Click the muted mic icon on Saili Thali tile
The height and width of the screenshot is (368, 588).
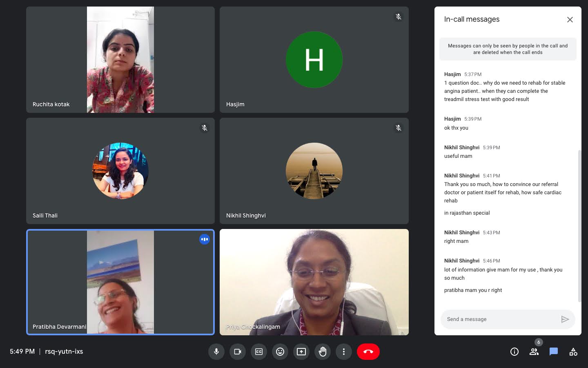pyautogui.click(x=205, y=128)
